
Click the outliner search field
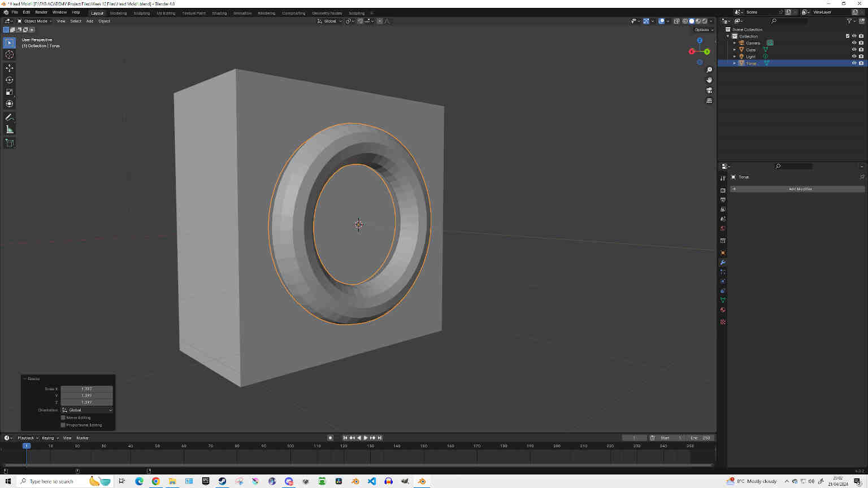point(788,21)
